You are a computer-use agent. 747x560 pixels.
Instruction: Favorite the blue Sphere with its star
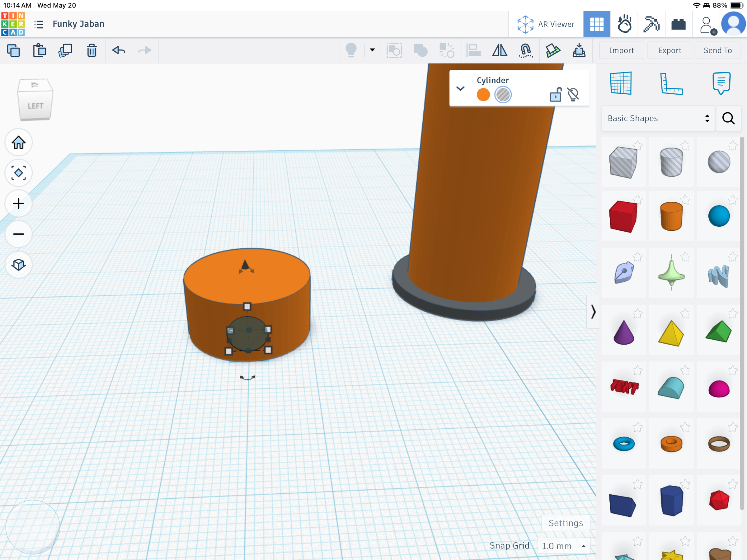pyautogui.click(x=733, y=200)
